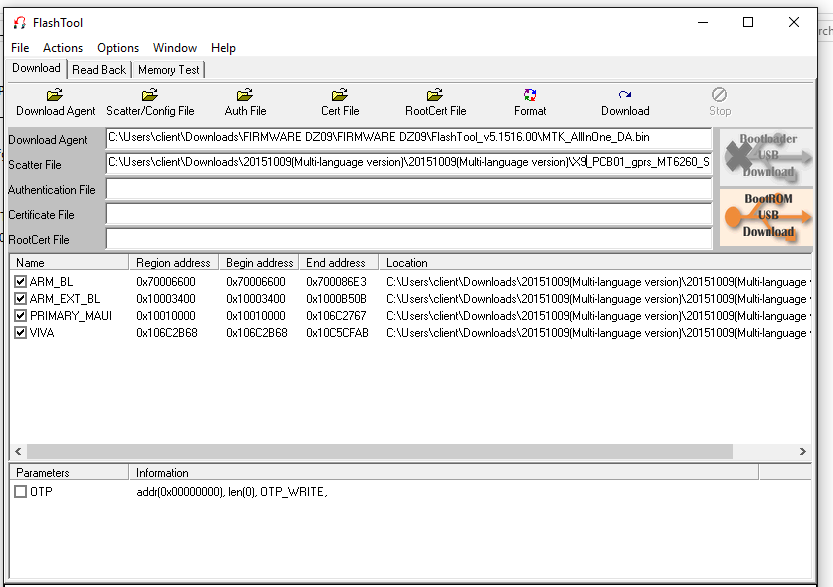This screenshot has width=833, height=587.
Task: Select the VIVA row name
Action: 42,333
